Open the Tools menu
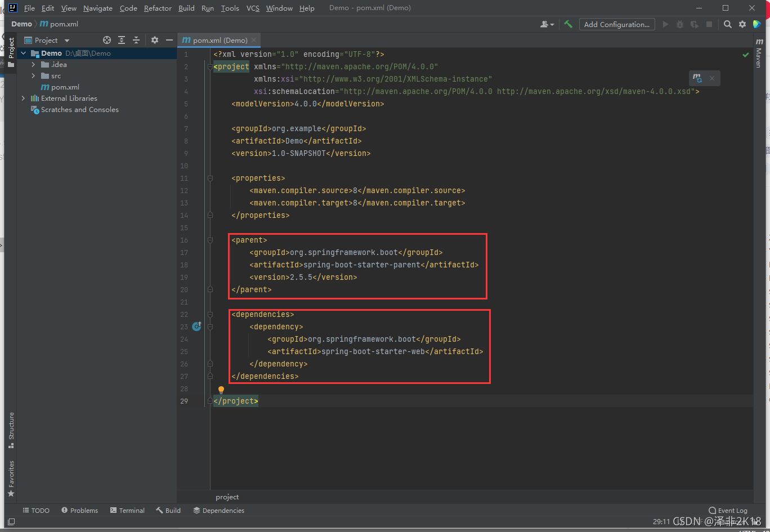This screenshot has width=770, height=532. 230,8
